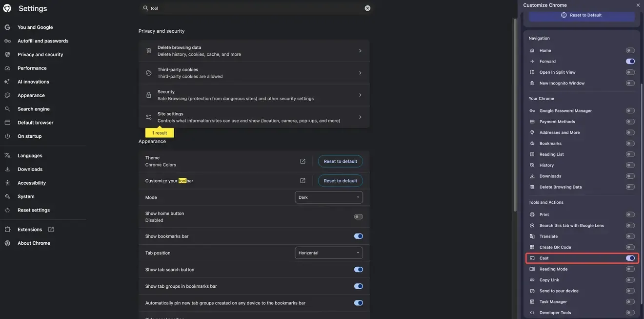
Task: Toggle auto-pin new tab groups switch
Action: (x=359, y=303)
